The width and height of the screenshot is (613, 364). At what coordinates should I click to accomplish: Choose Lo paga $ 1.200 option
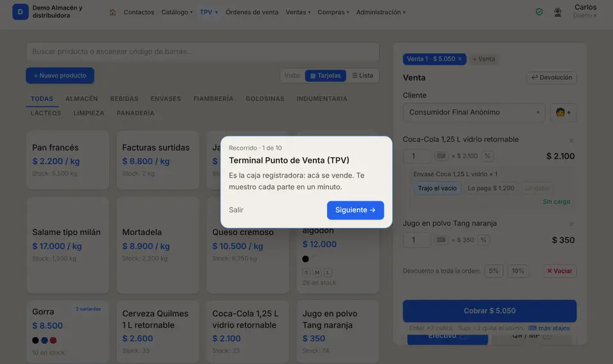(491, 188)
